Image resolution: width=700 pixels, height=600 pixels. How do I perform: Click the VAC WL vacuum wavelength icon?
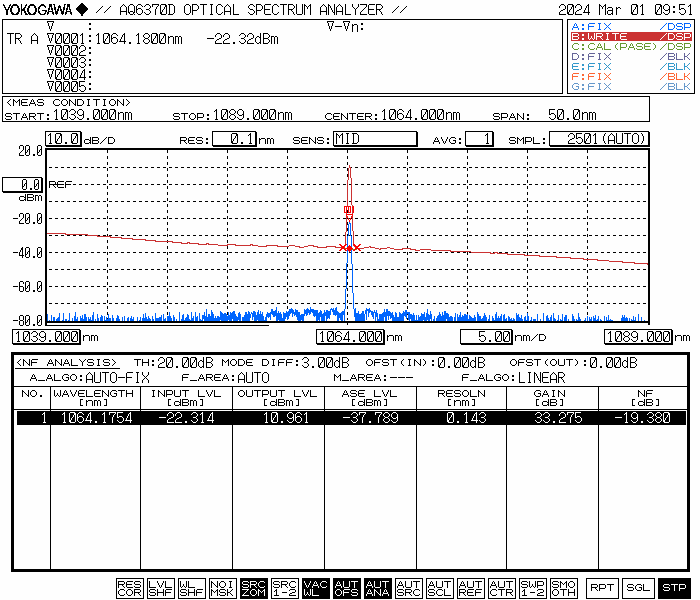tap(315, 588)
